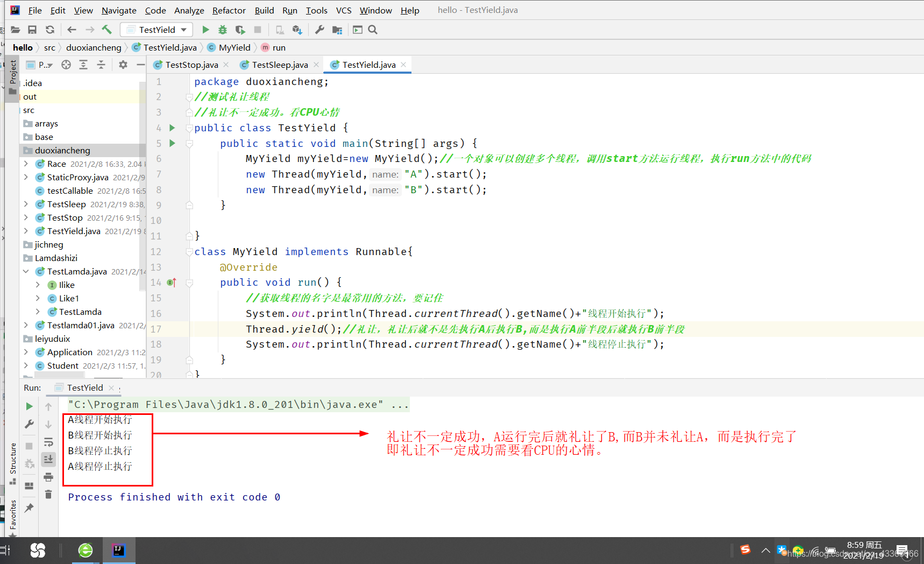Open the green browser taskbar icon
This screenshot has height=564, width=924.
click(x=86, y=550)
